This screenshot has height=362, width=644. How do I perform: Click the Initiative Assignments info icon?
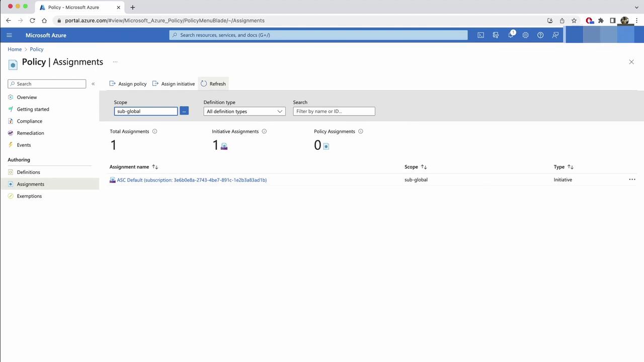click(x=264, y=131)
